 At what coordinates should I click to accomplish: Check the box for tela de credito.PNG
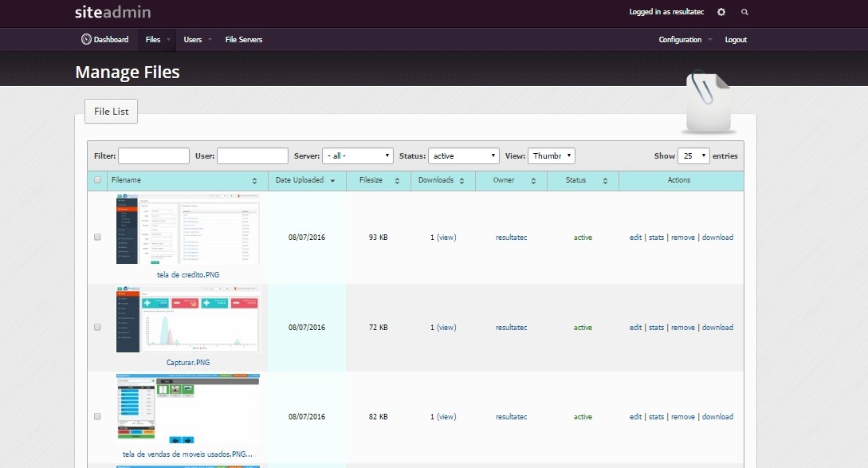[x=97, y=238]
